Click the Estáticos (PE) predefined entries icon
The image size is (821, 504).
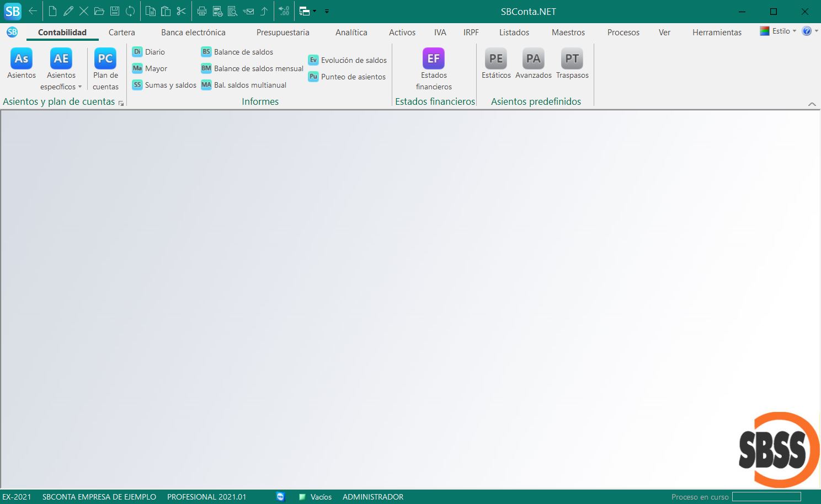tap(496, 60)
